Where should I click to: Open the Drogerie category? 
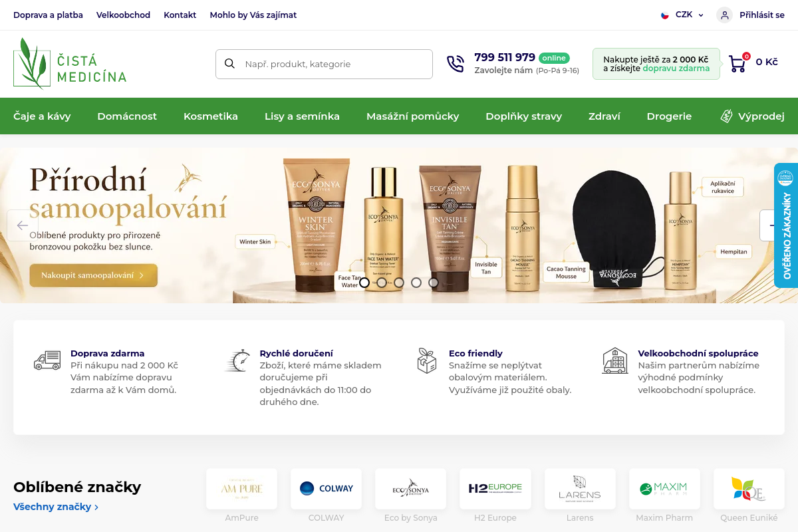pos(669,116)
